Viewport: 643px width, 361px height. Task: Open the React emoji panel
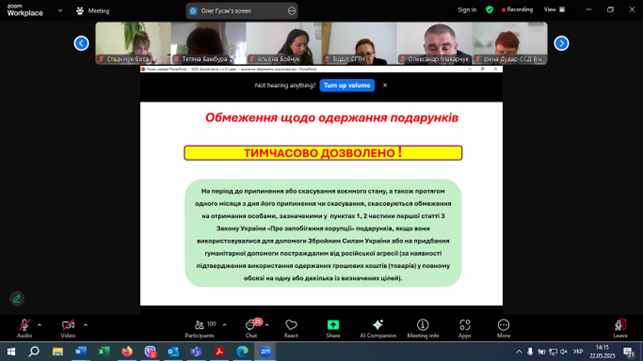click(x=291, y=329)
